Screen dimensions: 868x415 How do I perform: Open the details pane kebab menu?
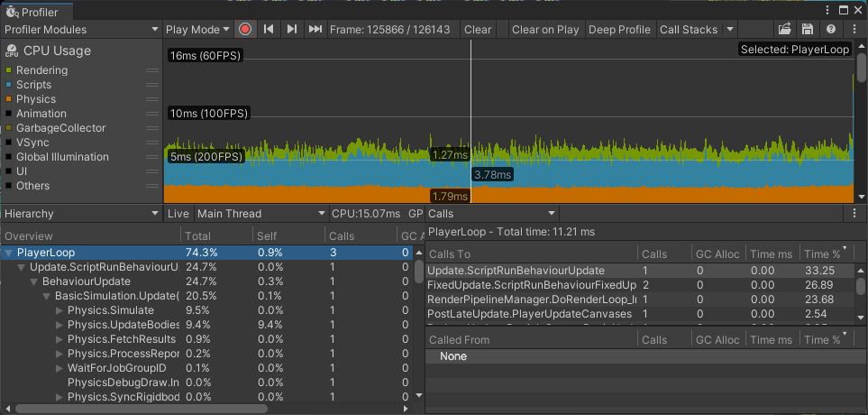tap(855, 213)
